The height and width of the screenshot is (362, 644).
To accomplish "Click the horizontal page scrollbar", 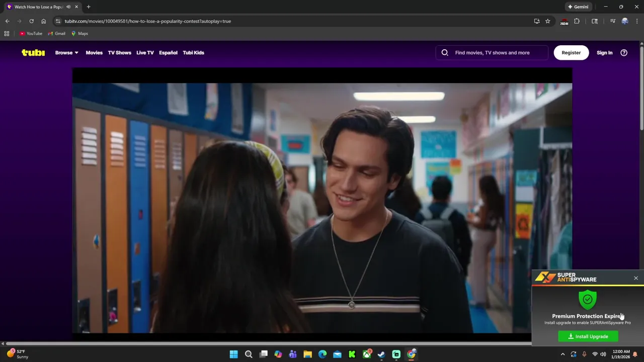I will pos(269,344).
